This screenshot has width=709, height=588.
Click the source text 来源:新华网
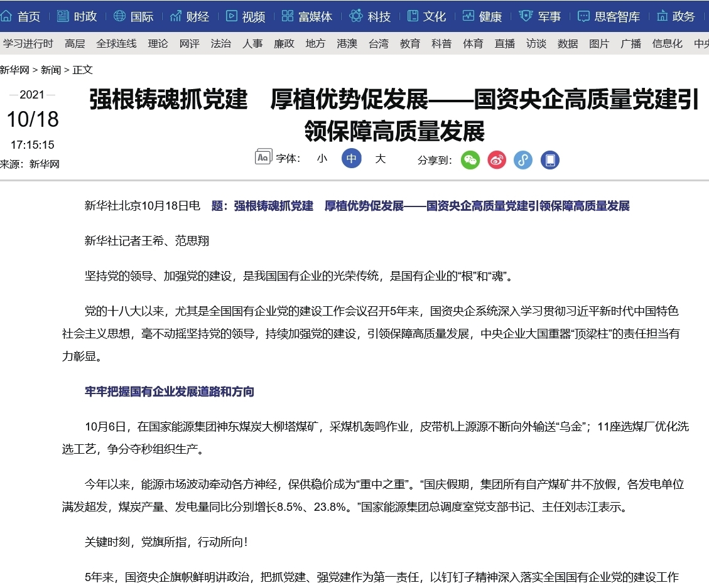coord(30,164)
